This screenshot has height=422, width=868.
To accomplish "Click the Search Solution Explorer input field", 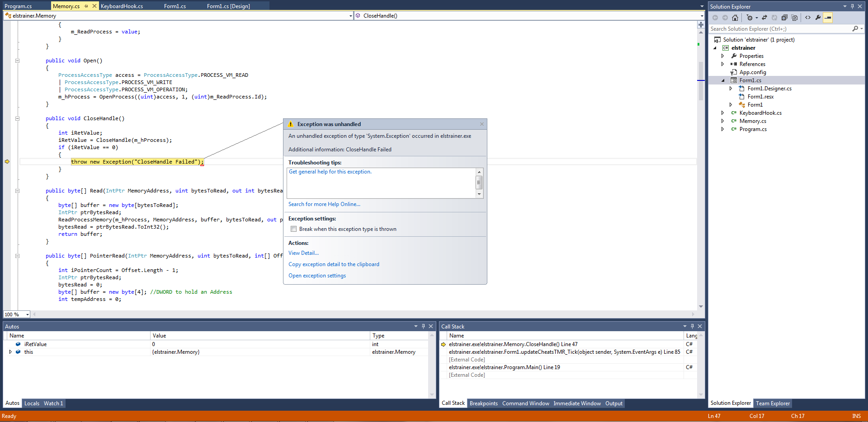I will coord(780,28).
